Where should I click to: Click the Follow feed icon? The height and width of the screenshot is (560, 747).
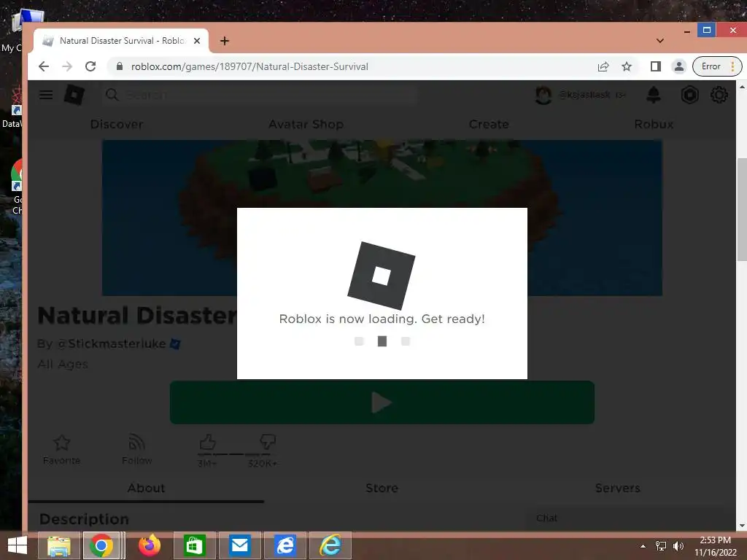[x=136, y=443]
